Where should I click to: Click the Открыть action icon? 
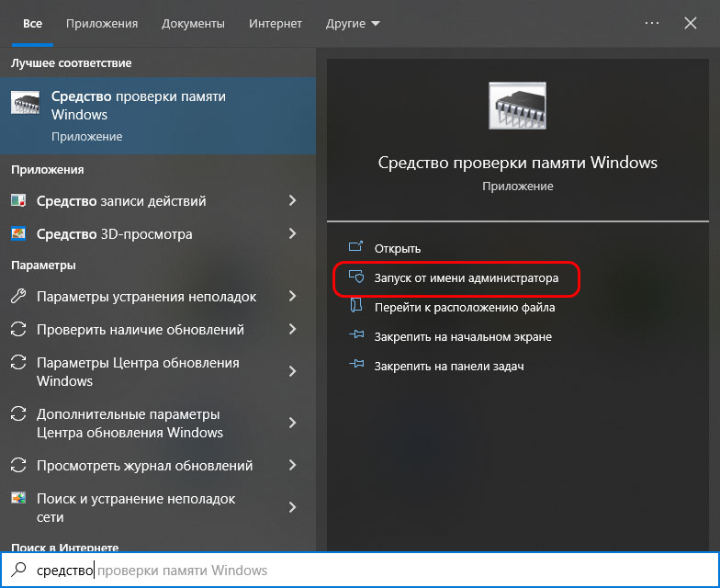click(x=356, y=247)
